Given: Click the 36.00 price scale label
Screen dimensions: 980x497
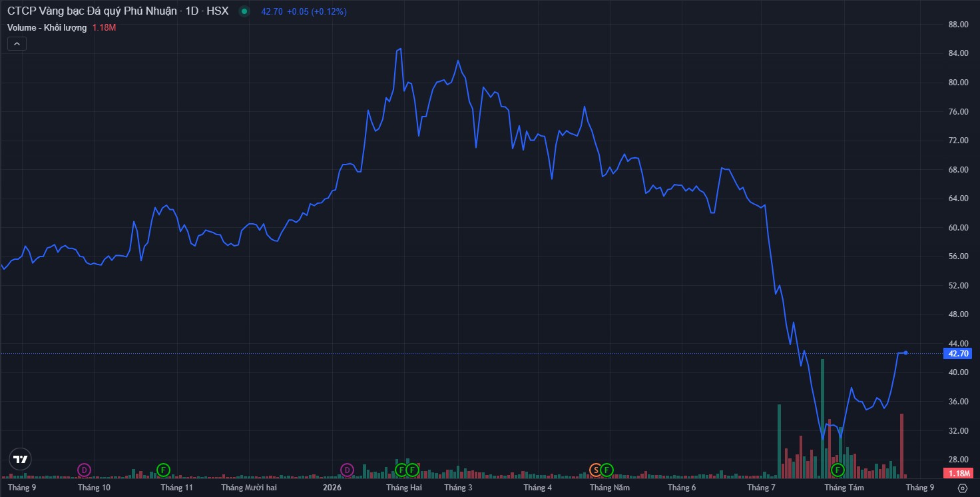Looking at the screenshot, I should pyautogui.click(x=958, y=402).
